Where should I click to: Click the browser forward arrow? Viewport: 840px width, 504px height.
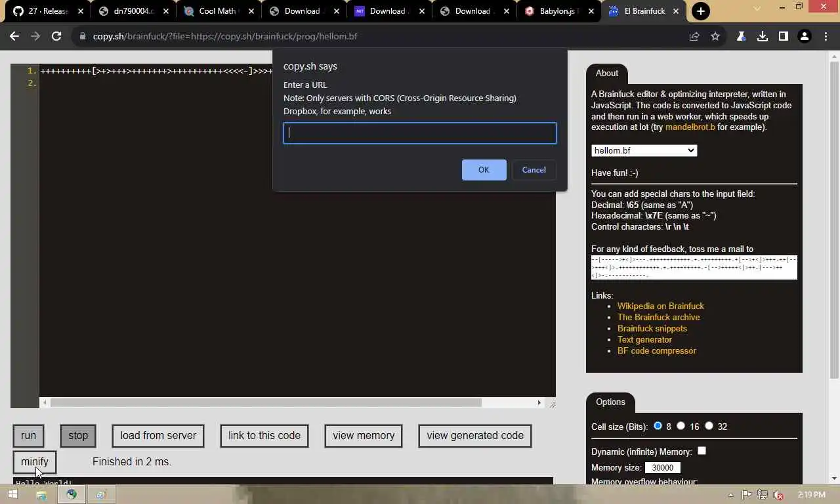click(x=35, y=37)
